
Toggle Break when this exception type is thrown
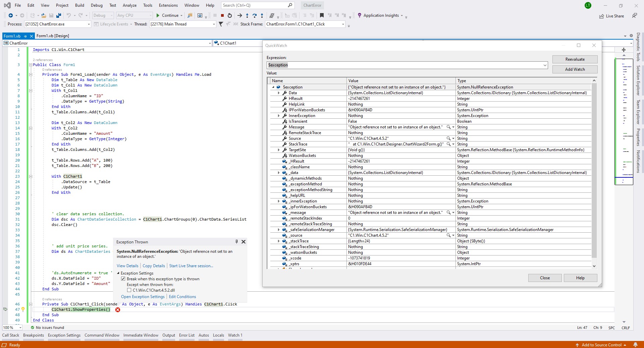point(123,279)
